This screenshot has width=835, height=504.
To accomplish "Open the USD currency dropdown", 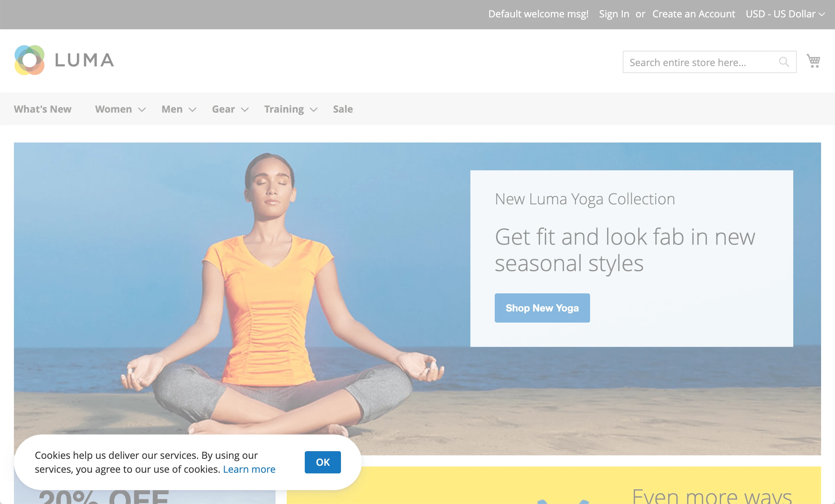I will pyautogui.click(x=785, y=14).
